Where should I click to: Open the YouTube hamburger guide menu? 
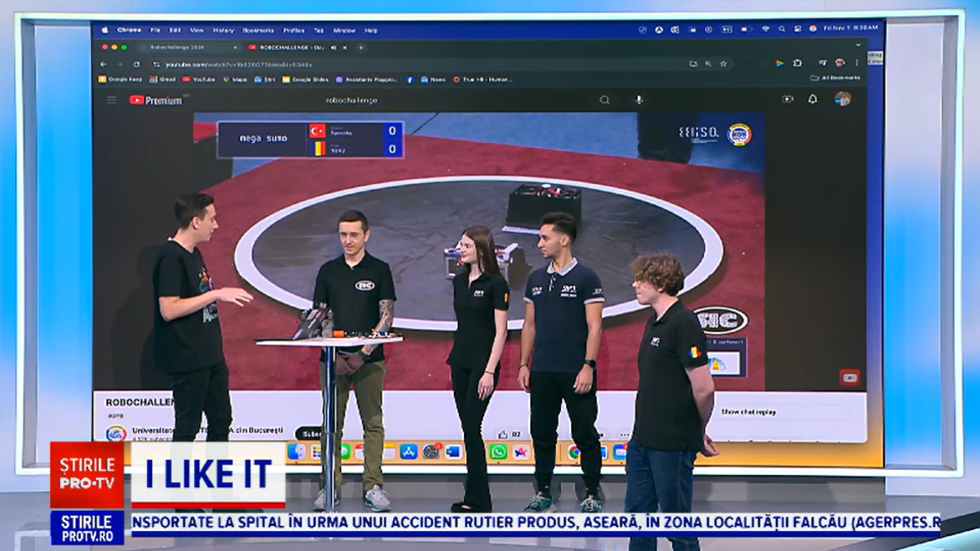click(111, 100)
